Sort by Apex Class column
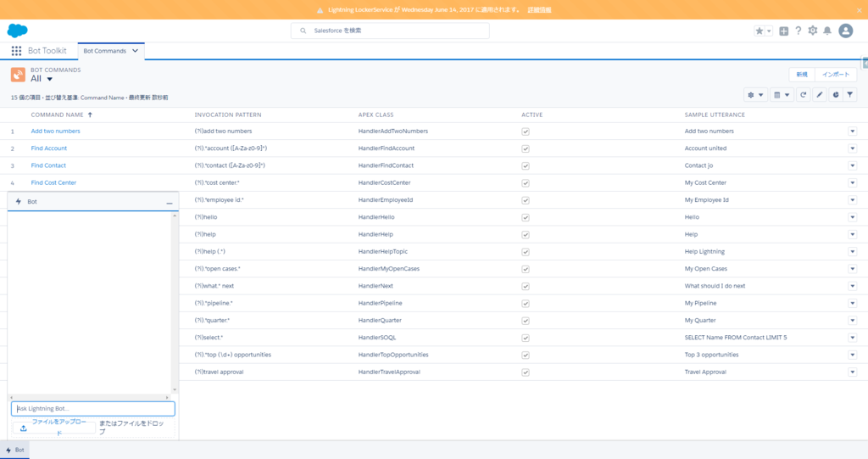 (x=376, y=115)
